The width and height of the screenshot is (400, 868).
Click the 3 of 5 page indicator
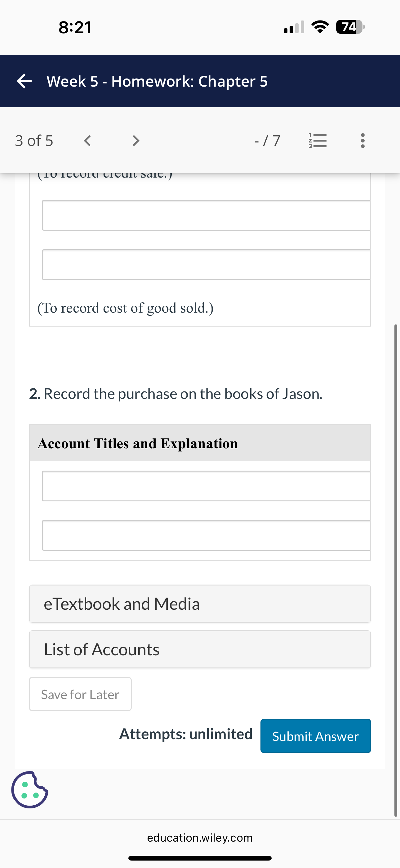click(x=34, y=141)
